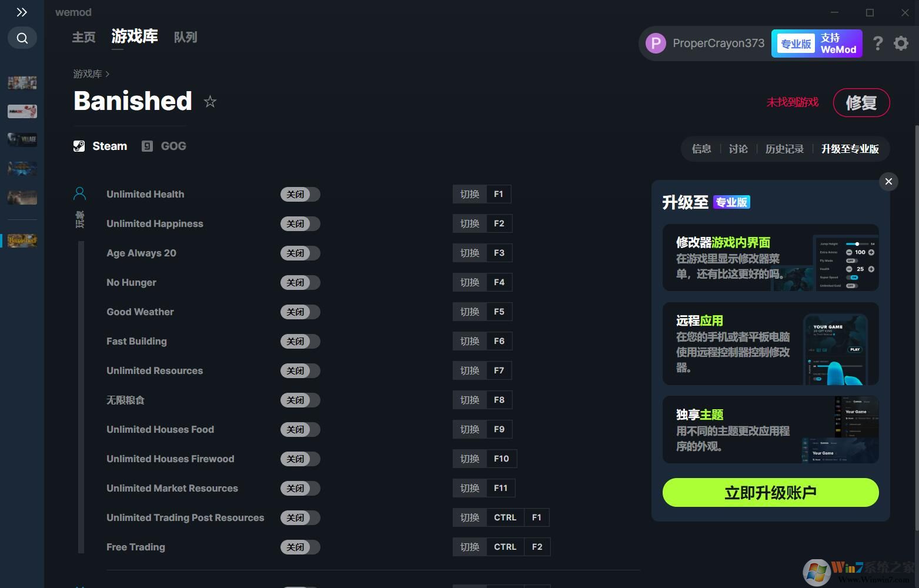Image resolution: width=919 pixels, height=588 pixels.
Task: Turn on Unlimited Houses Food
Action: (x=300, y=430)
